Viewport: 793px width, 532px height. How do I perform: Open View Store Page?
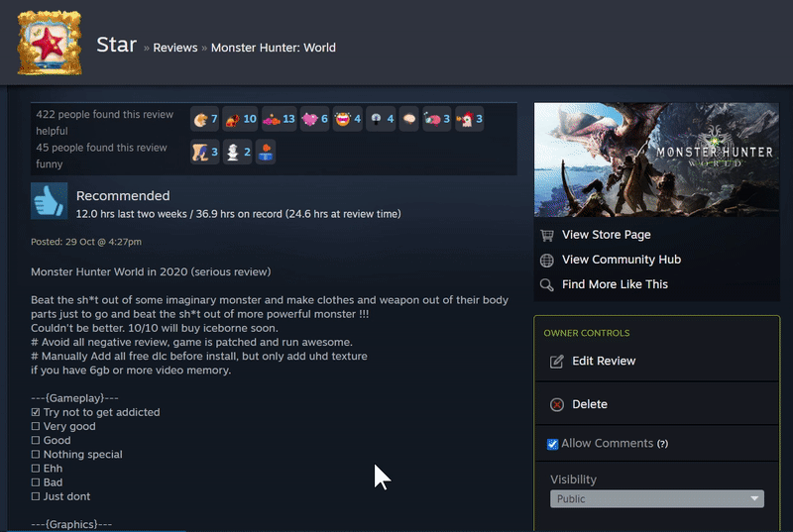[607, 235]
